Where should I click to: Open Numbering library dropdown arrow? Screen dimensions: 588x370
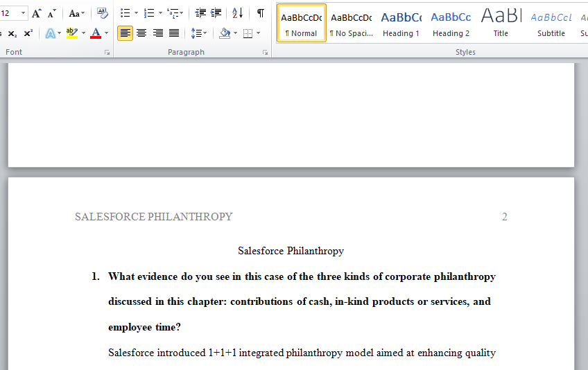coord(160,13)
